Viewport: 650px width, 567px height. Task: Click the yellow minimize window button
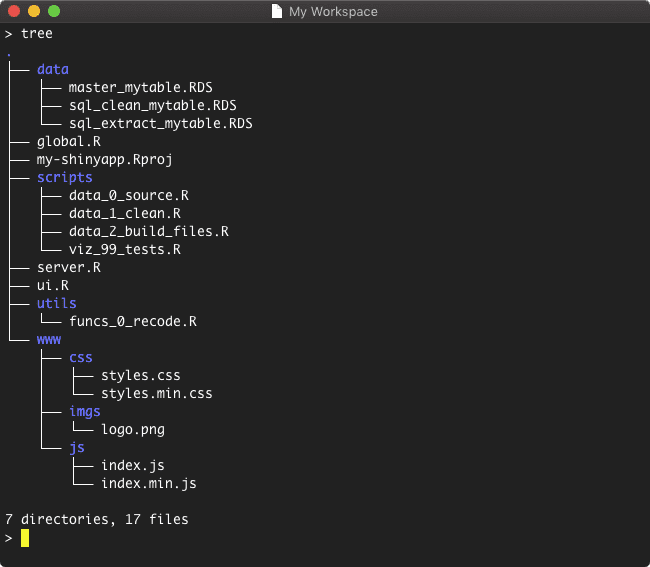tap(33, 12)
